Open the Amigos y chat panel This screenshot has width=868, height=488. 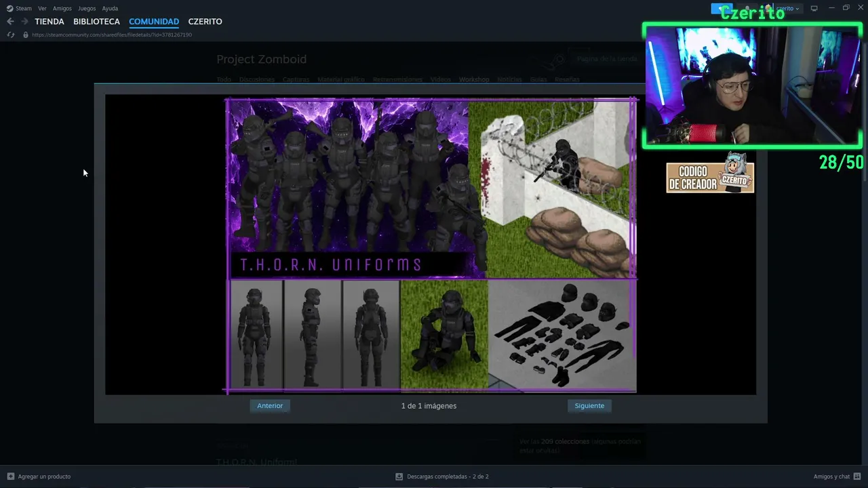[x=831, y=476]
